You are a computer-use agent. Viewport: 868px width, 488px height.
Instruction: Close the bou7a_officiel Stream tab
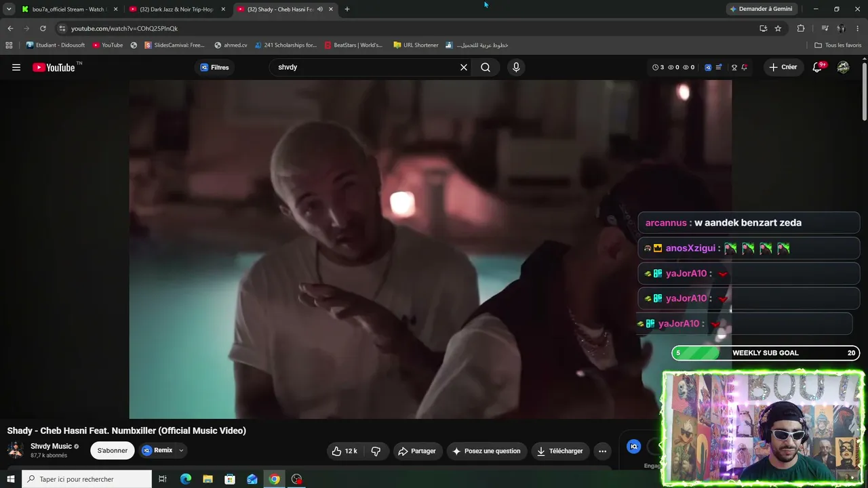pos(116,9)
